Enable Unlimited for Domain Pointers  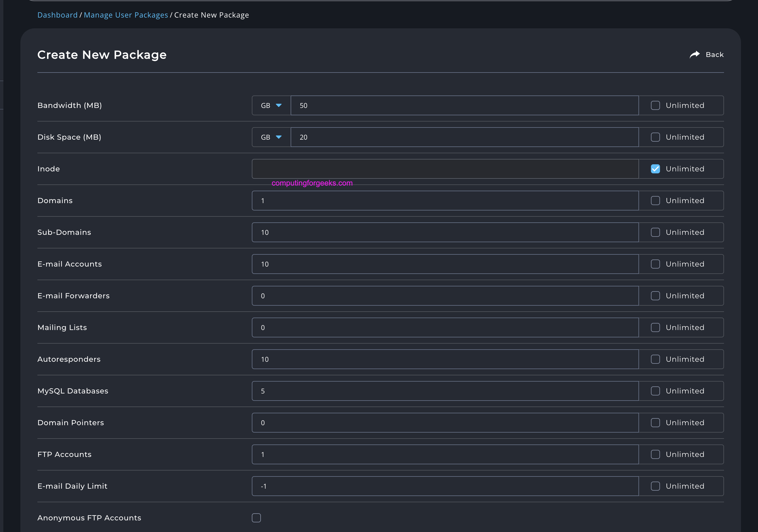click(x=655, y=422)
